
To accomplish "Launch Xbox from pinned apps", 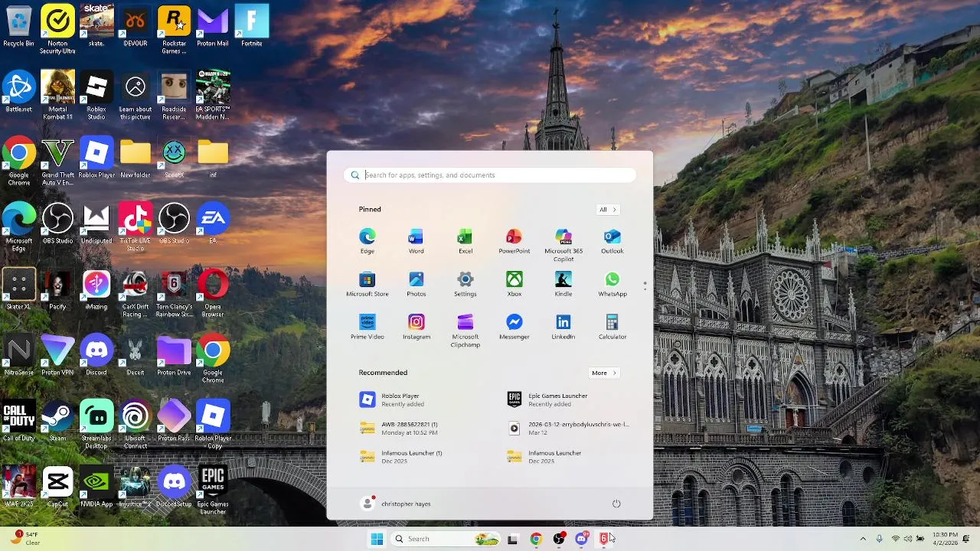I will tap(514, 284).
